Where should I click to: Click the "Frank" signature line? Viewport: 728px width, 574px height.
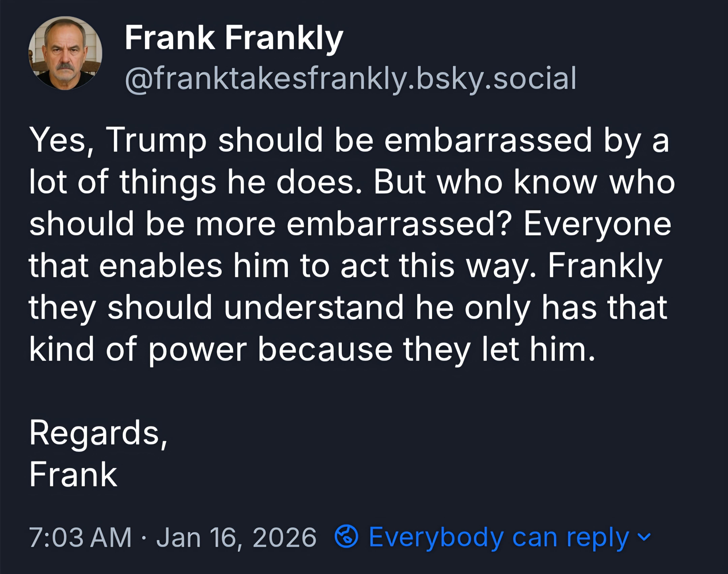pos(73,474)
